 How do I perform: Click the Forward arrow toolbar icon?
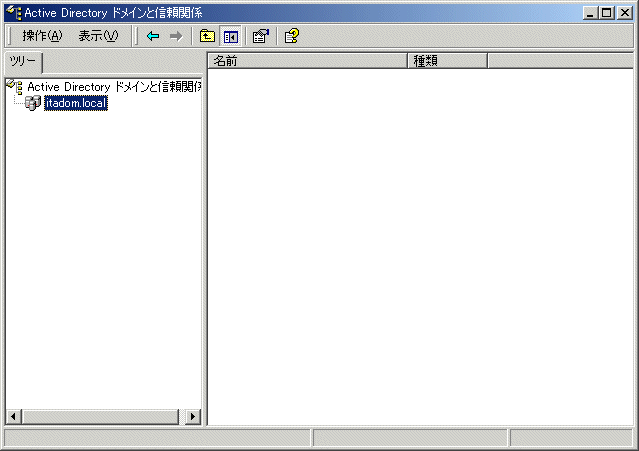[176, 36]
